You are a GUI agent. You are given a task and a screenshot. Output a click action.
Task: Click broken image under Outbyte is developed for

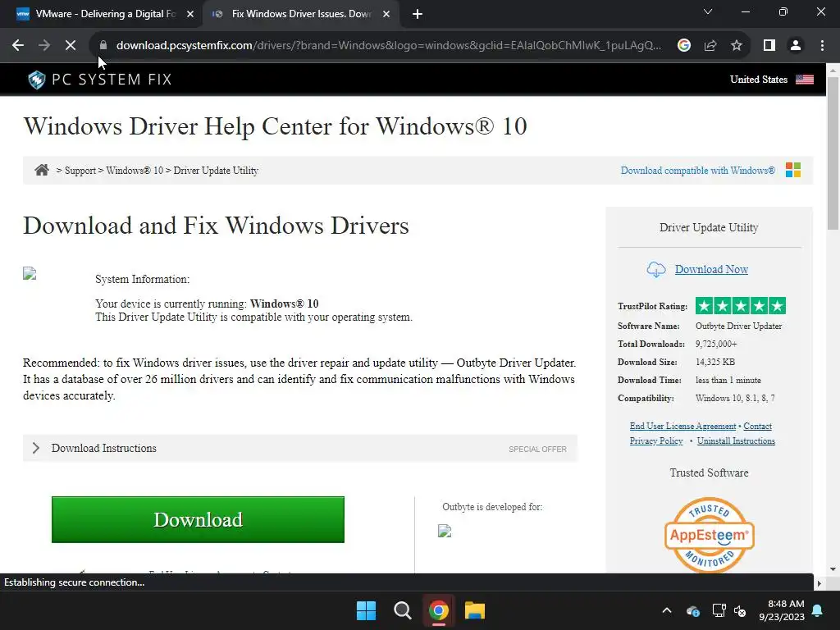pyautogui.click(x=445, y=531)
